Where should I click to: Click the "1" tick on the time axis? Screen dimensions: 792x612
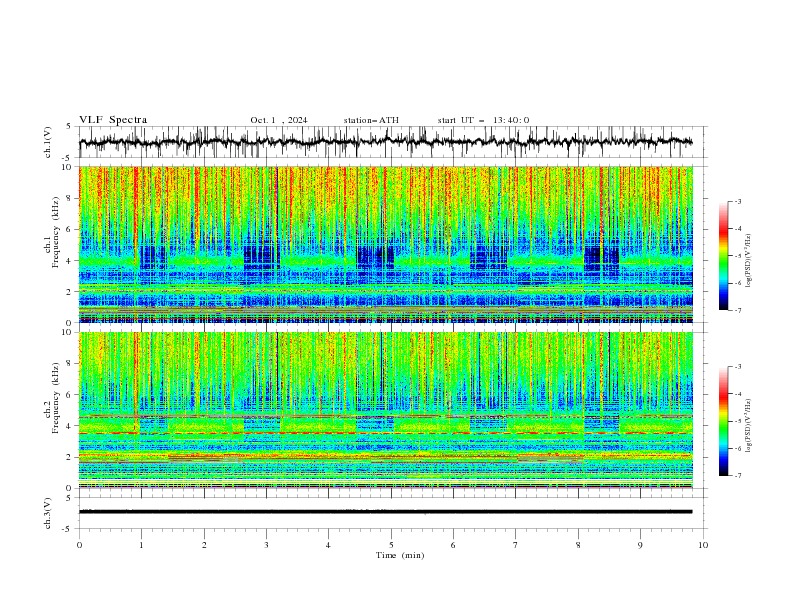coord(141,545)
